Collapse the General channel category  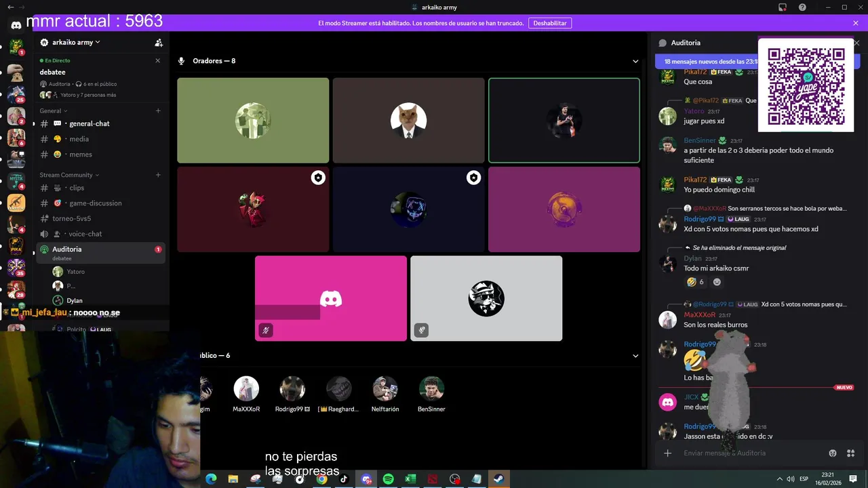point(53,110)
